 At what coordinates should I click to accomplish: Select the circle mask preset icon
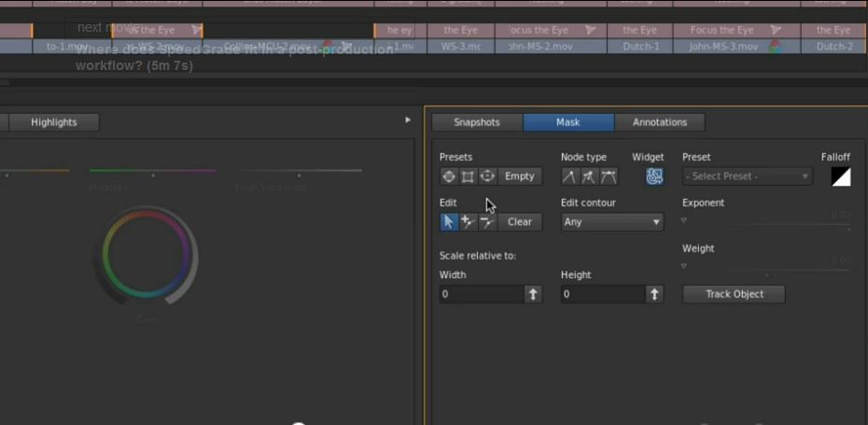pyautogui.click(x=449, y=177)
